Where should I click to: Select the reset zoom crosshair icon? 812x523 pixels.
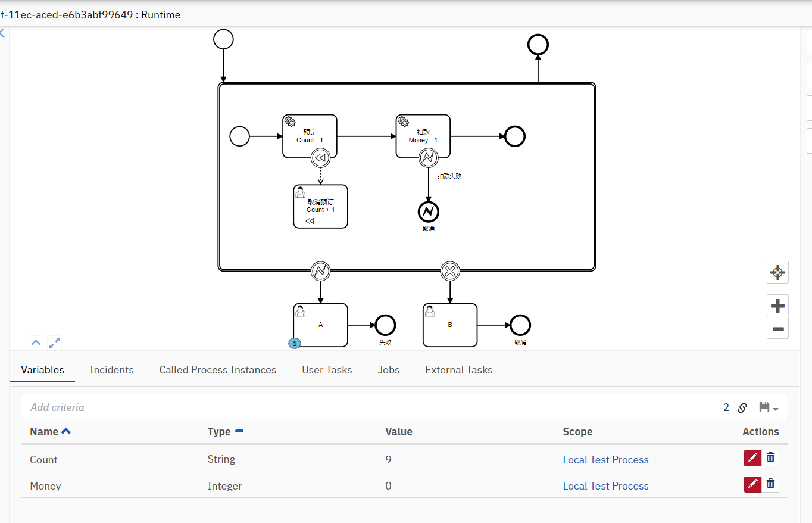click(777, 272)
